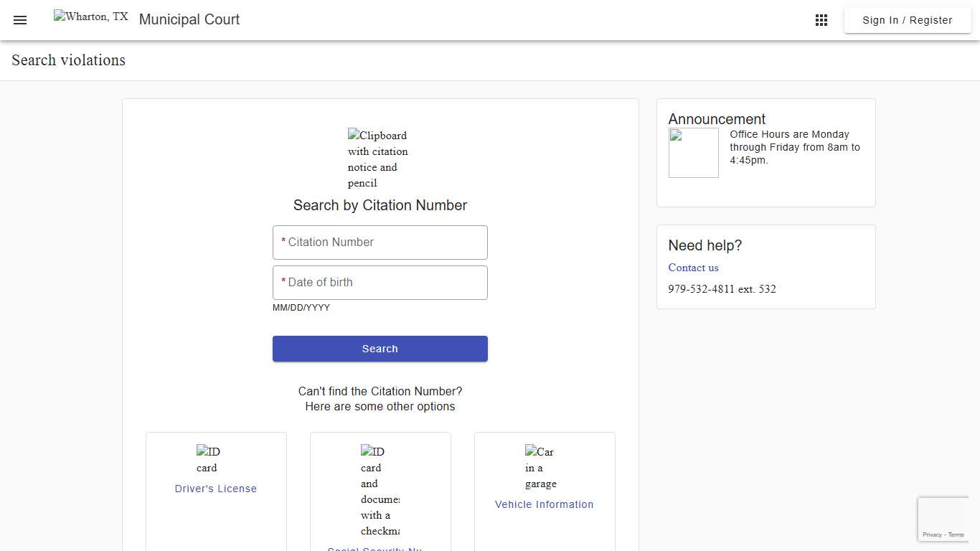Click the Citation Number input field
Viewport: 980px width, 551px height.
[x=380, y=242]
